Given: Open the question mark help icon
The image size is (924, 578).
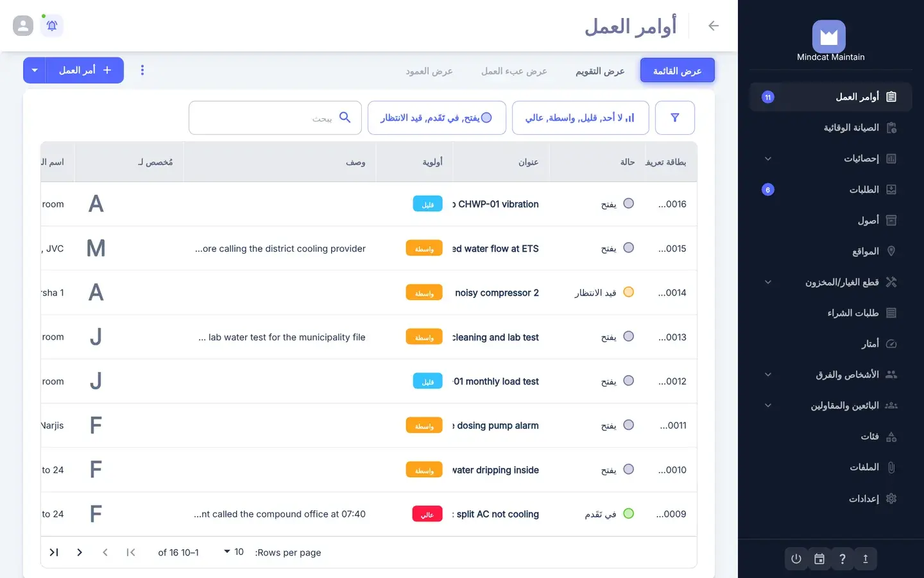Looking at the screenshot, I should [x=843, y=559].
